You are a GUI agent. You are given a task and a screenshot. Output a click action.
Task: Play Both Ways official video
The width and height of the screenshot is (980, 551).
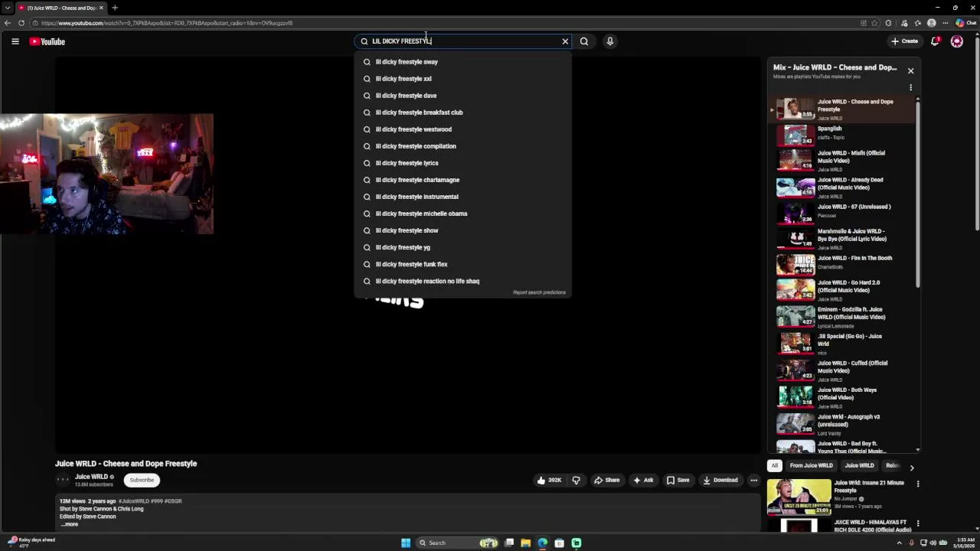(842, 397)
